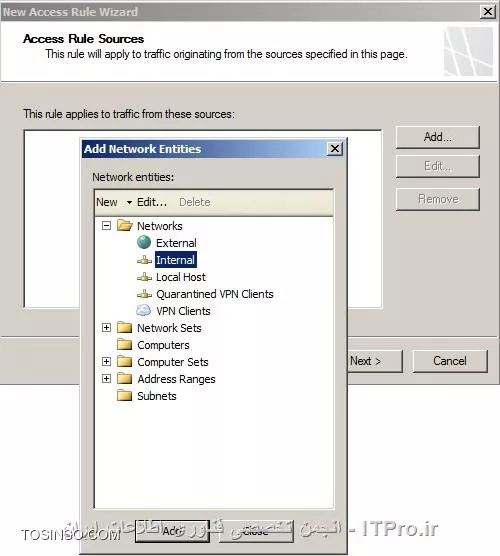
Task: Expand the Computer Sets node
Action: (x=106, y=362)
